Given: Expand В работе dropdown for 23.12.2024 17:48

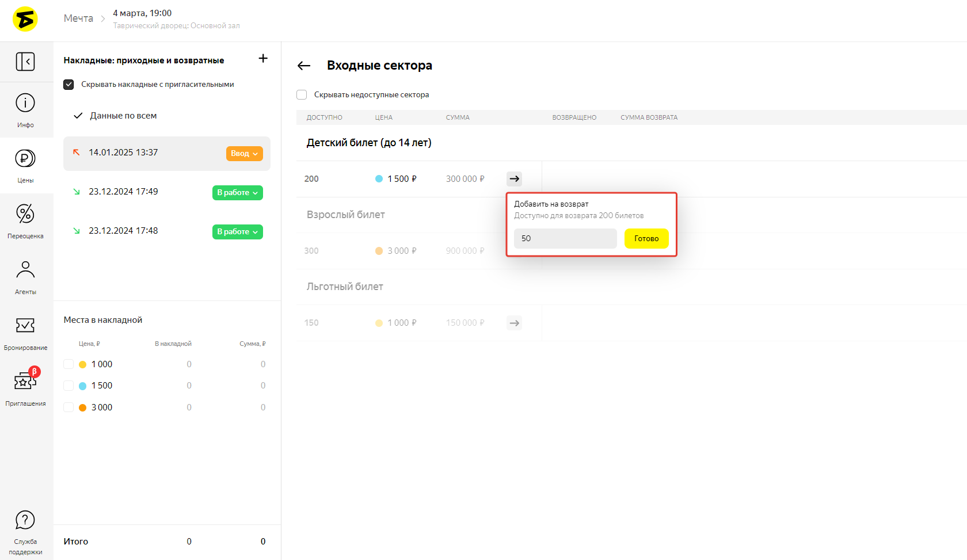Looking at the screenshot, I should click(x=237, y=232).
